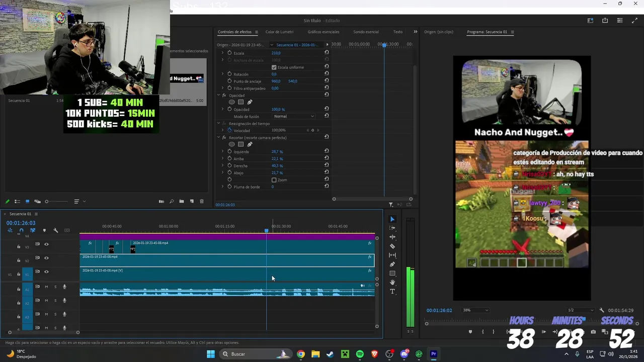Export frame with camera icon

pos(593,332)
